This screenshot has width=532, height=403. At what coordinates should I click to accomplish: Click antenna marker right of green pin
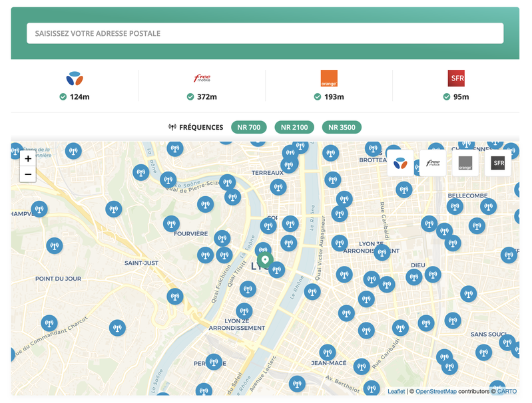pyautogui.click(x=277, y=270)
